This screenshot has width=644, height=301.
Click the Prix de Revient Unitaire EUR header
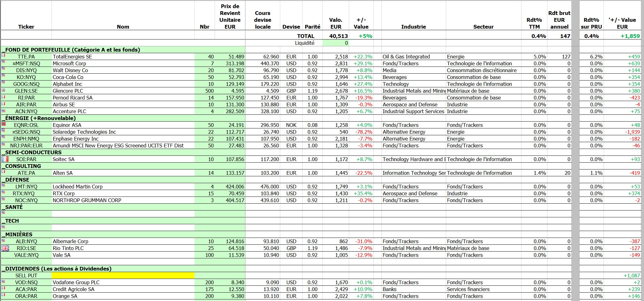point(230,16)
